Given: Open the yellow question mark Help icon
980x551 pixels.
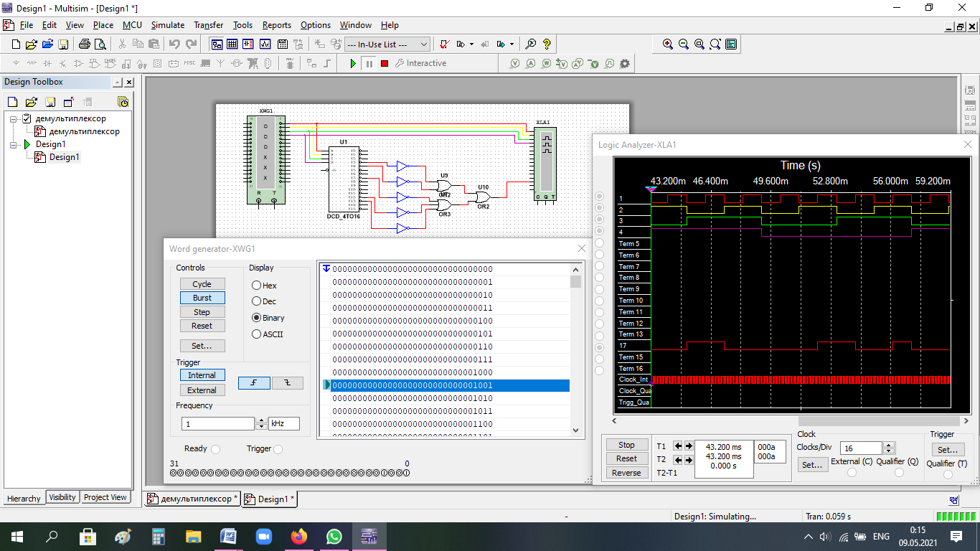Looking at the screenshot, I should point(547,44).
